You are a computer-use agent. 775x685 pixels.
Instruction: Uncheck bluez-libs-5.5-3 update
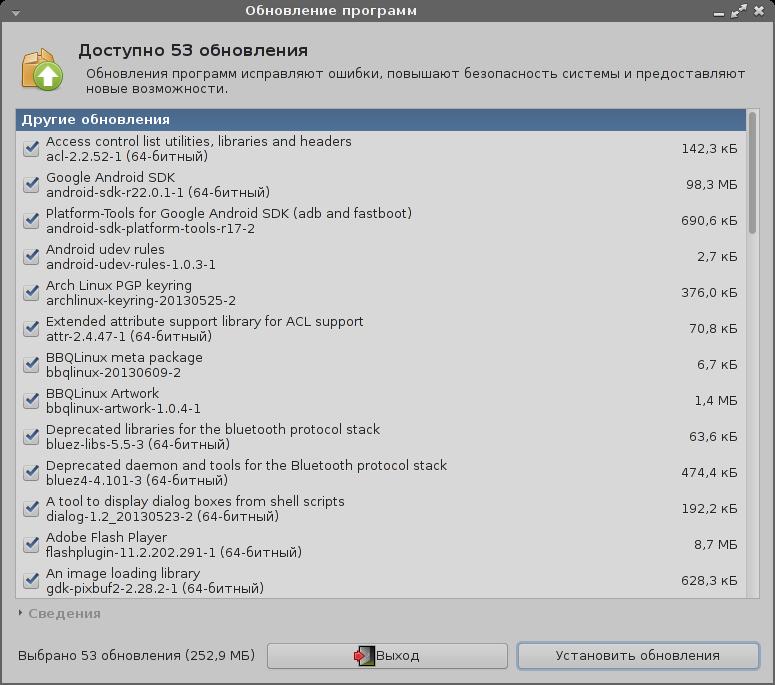31,436
